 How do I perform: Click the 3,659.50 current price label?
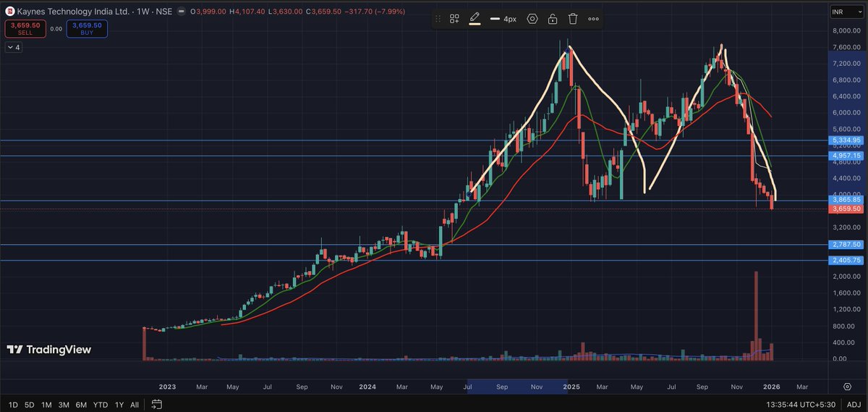point(845,209)
